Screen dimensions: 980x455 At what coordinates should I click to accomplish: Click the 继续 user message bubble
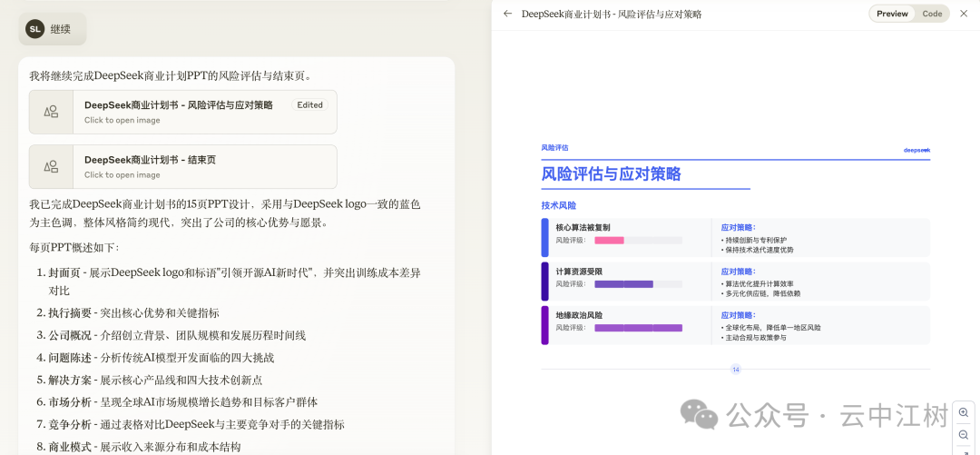click(53, 29)
